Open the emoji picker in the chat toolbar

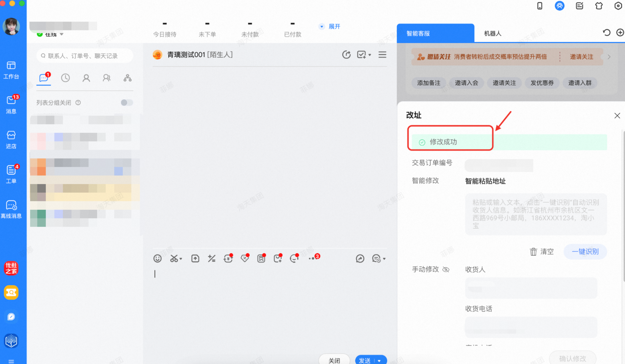click(157, 258)
